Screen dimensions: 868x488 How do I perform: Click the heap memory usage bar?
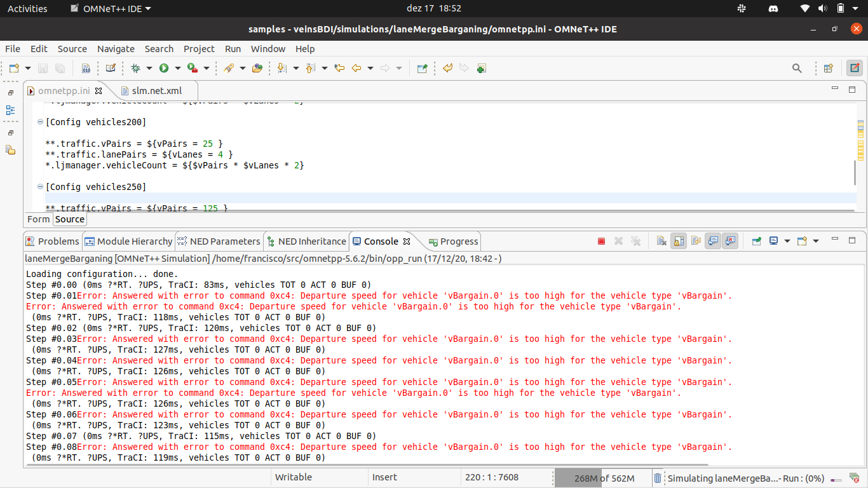point(604,478)
